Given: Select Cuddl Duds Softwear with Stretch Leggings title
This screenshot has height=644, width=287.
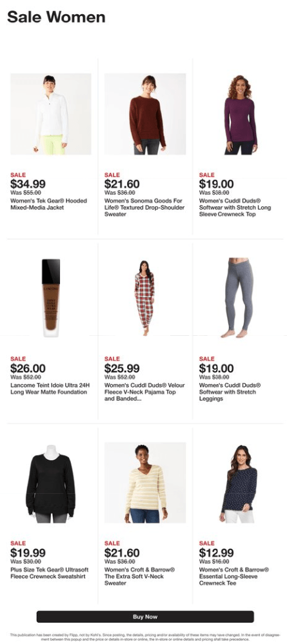Looking at the screenshot, I should coord(230,392).
